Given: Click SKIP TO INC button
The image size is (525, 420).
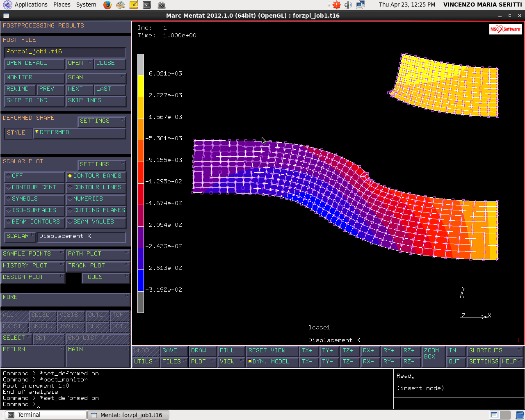Looking at the screenshot, I should point(34,100).
